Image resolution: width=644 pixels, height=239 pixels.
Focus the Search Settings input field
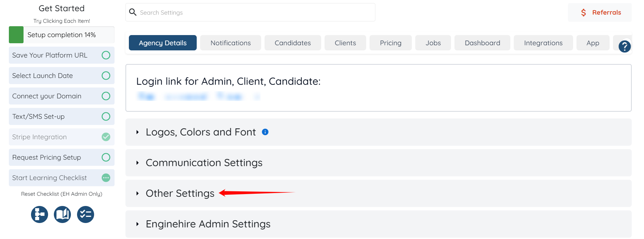256,13
